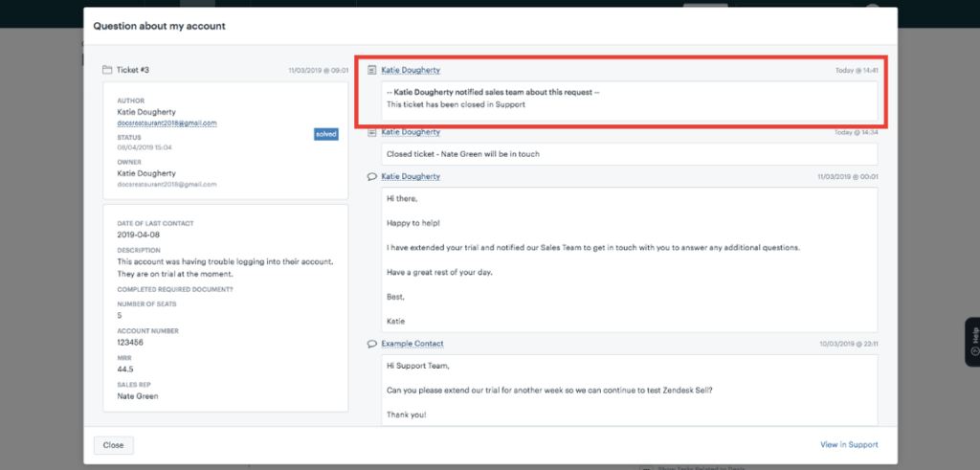Click the 'Hi Support Team' message body

(x=617, y=390)
